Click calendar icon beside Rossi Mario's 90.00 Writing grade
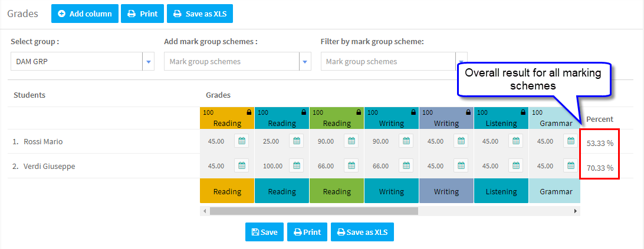Viewport: 644px width, 249px height. (x=406, y=141)
